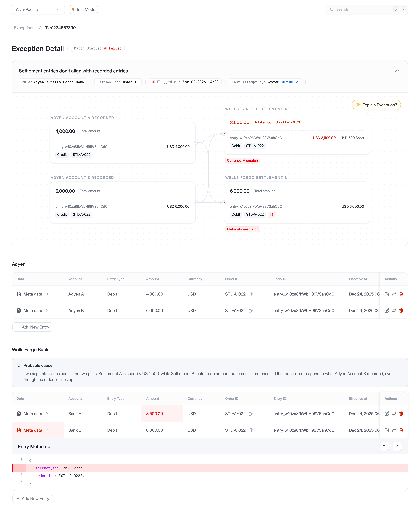Open the View logs link
The height and width of the screenshot is (515, 420).
(x=290, y=82)
